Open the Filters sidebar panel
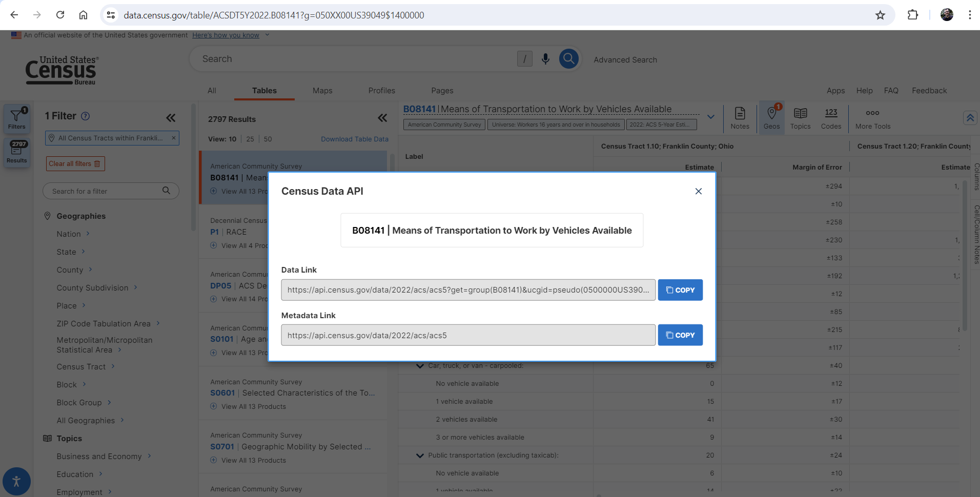980x497 pixels. (16, 118)
